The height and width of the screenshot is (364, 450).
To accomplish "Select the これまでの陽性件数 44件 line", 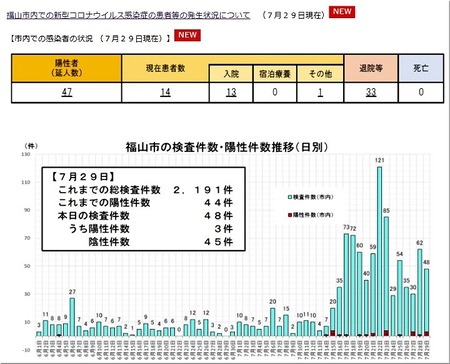I will [145, 203].
